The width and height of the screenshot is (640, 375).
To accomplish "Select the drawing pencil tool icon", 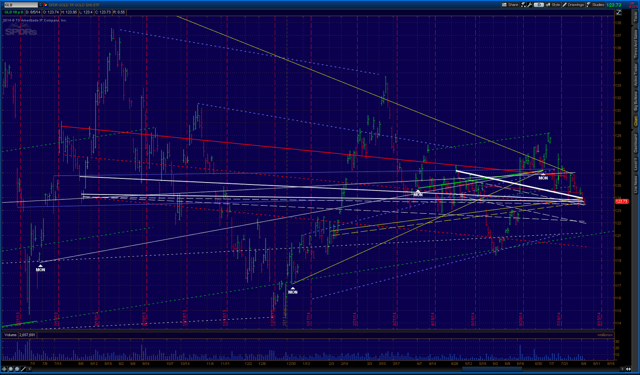I will [23, 369].
